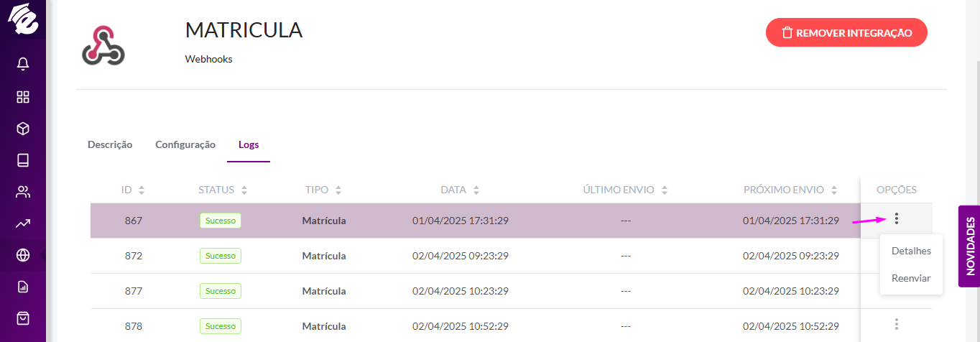Open the book courses icon in sidebar

[23, 160]
